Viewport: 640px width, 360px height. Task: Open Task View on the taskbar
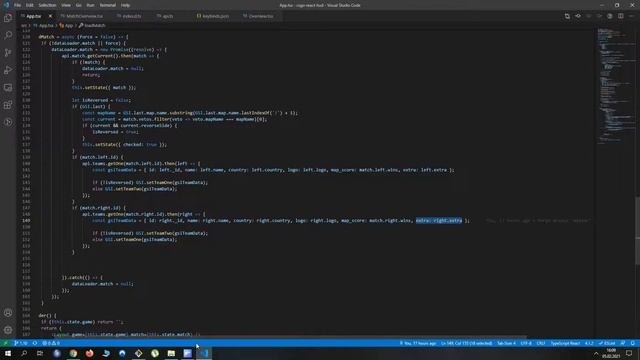coord(40,353)
